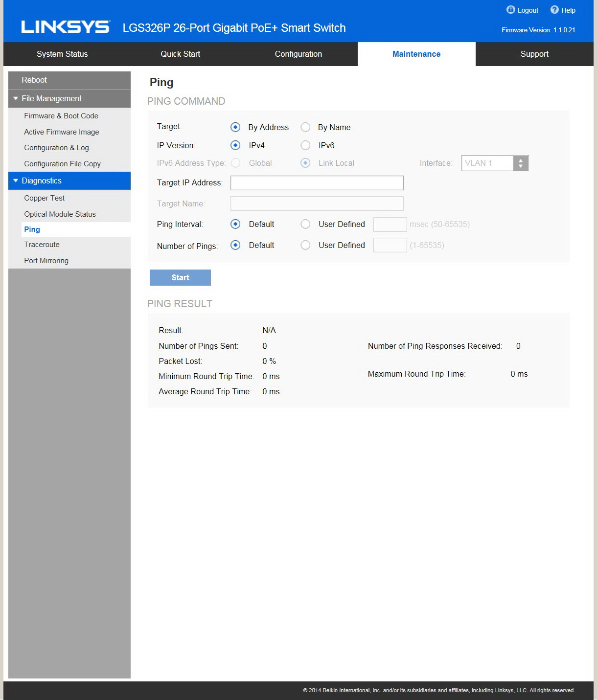Click the Belkin copyright footer text
The width and height of the screenshot is (597, 700).
tap(439, 690)
